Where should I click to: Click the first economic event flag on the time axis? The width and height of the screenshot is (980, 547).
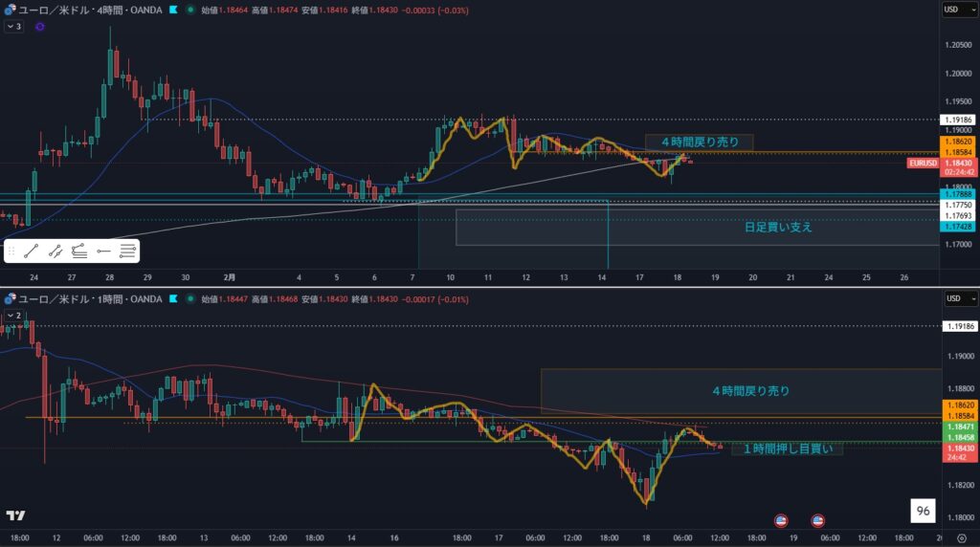(781, 520)
